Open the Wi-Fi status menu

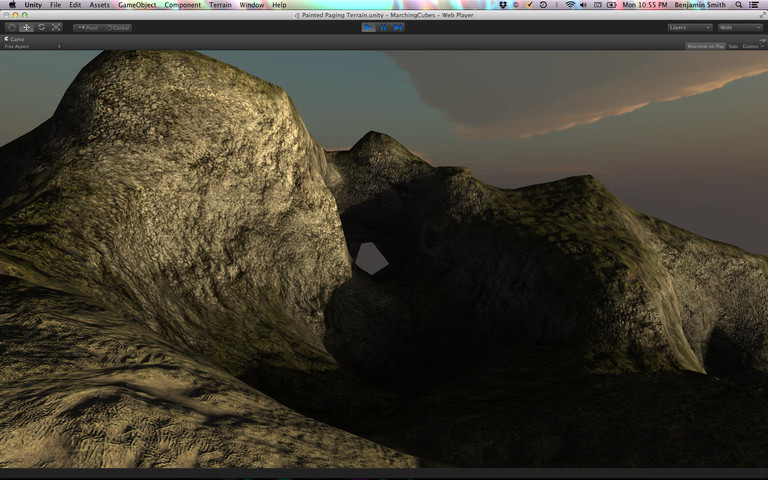point(570,5)
